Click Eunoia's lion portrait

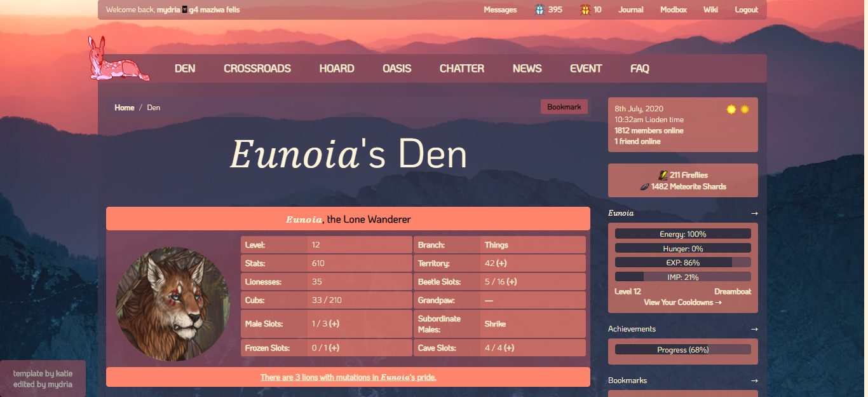tap(173, 305)
